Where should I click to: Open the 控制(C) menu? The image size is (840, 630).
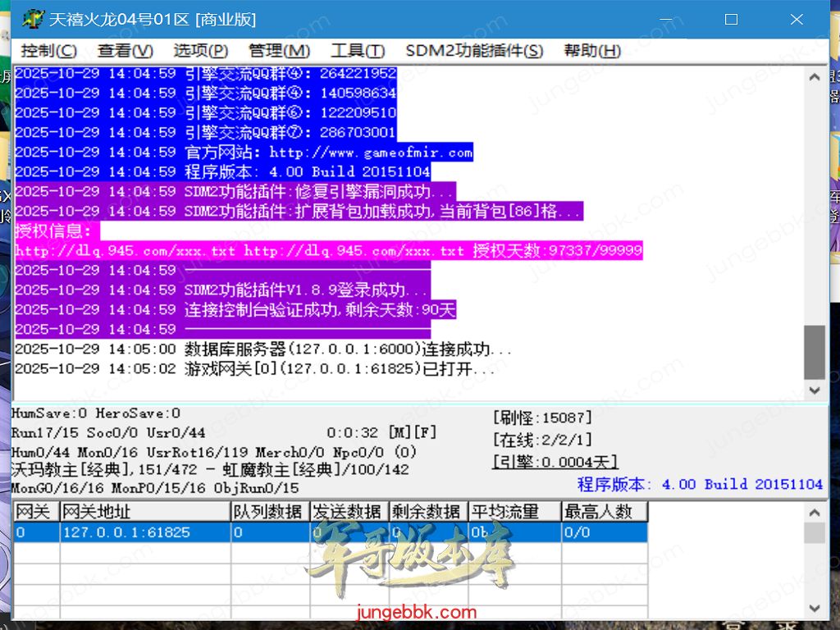(x=49, y=51)
